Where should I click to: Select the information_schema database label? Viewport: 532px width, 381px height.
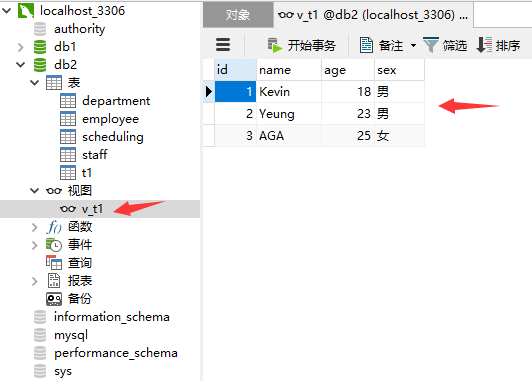(112, 317)
